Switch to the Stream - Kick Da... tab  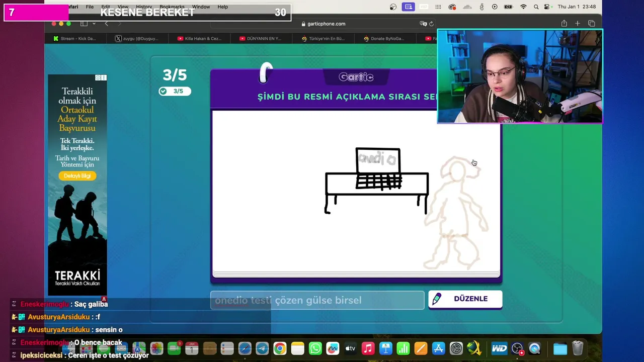[74, 39]
